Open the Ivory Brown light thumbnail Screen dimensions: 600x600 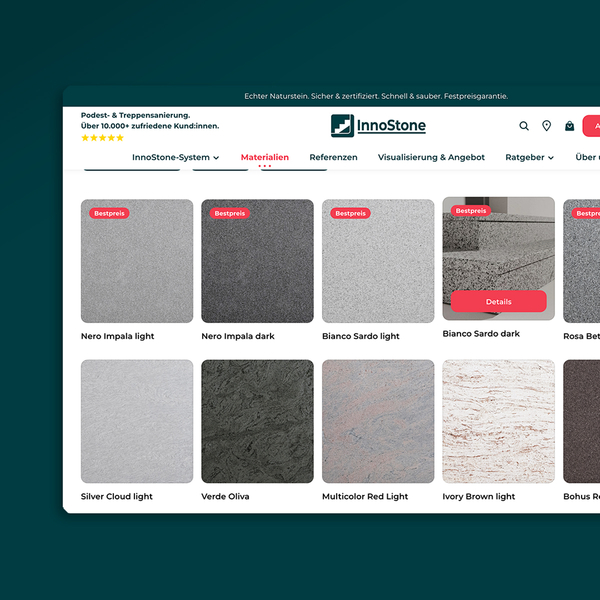coord(498,421)
